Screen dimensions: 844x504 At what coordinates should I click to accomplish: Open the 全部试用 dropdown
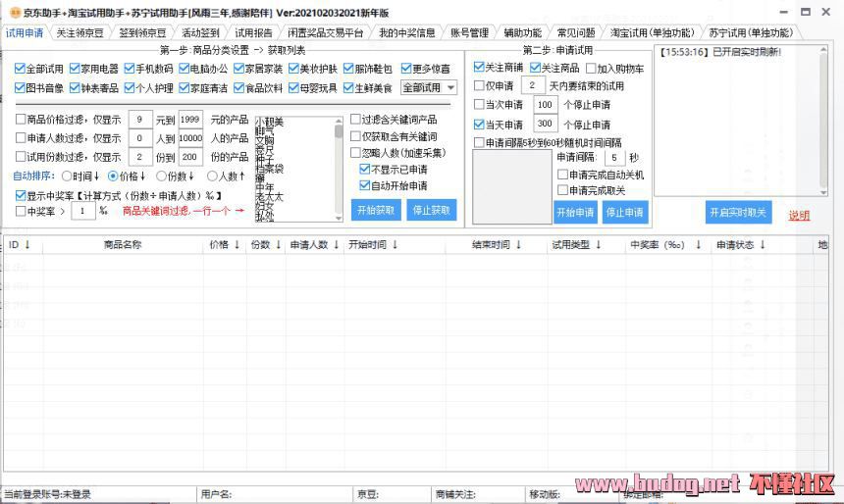(x=429, y=88)
